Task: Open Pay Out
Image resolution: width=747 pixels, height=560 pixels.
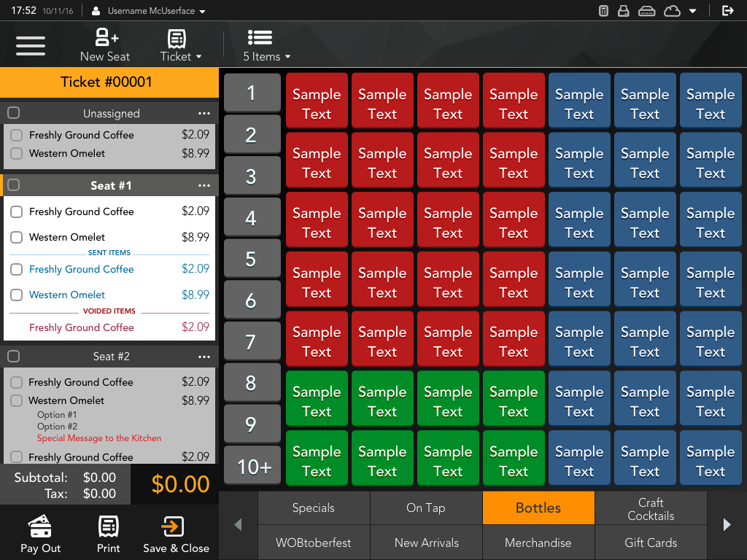Action: [41, 534]
